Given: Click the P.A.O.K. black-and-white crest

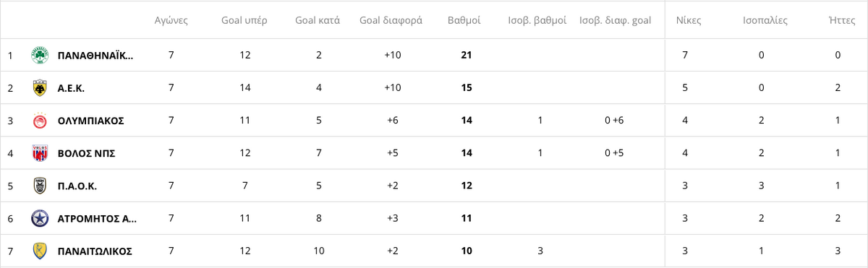Looking at the screenshot, I should click(40, 186).
